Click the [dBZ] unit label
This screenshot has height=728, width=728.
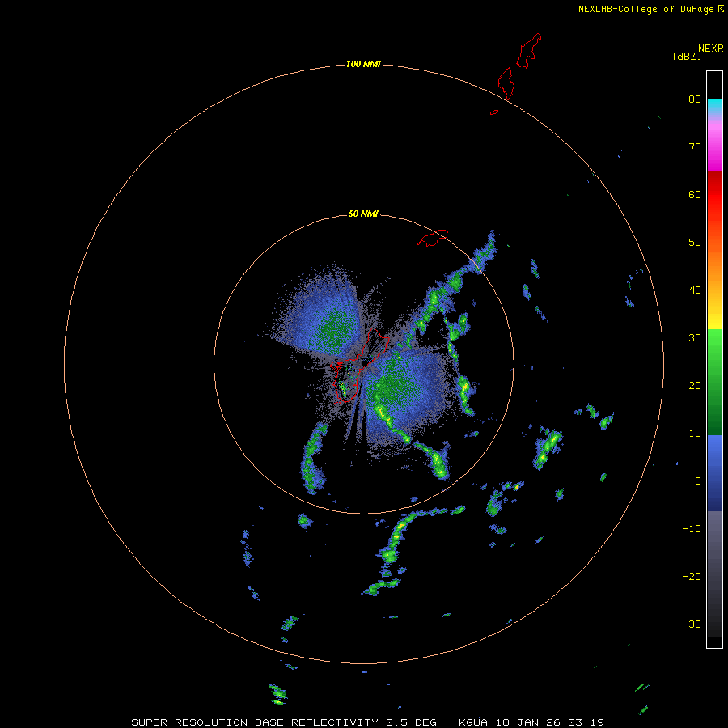pos(687,56)
